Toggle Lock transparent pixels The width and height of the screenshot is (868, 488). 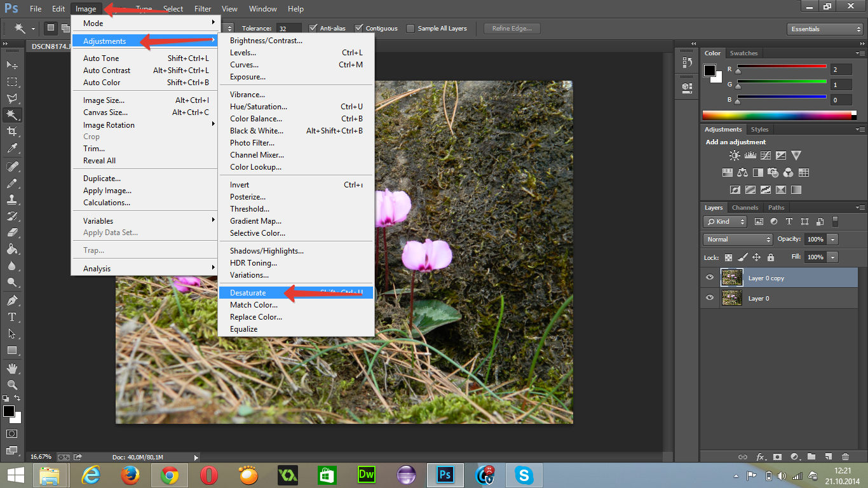click(728, 257)
